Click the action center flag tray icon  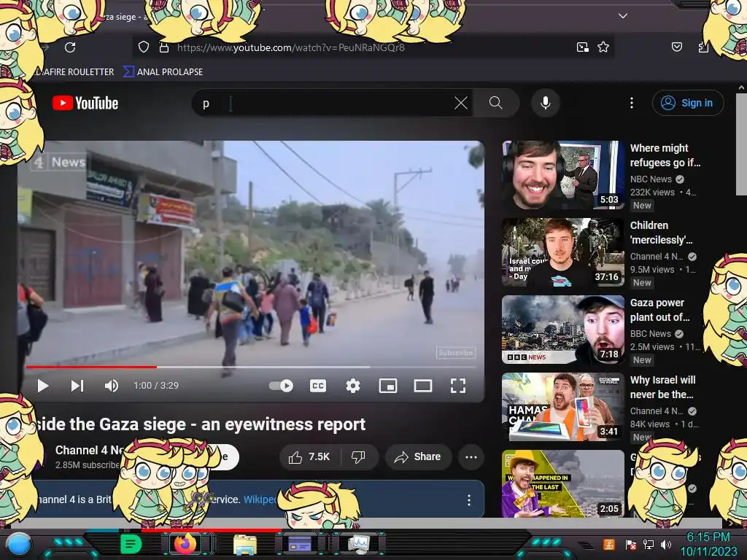coord(631,544)
